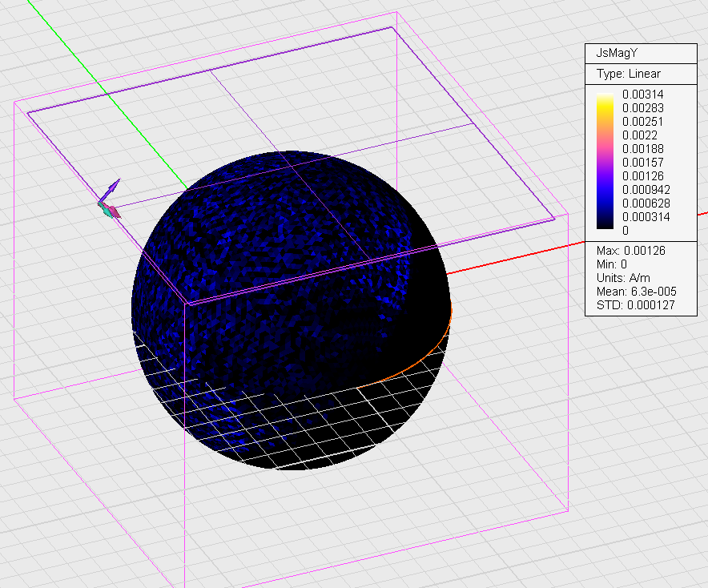Click the 'Type: Linear' legend row

629,74
